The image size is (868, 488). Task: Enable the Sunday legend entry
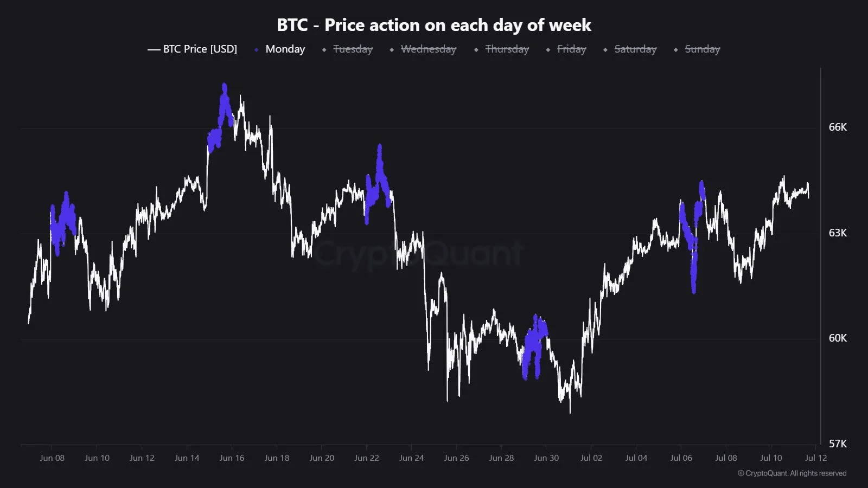point(697,49)
